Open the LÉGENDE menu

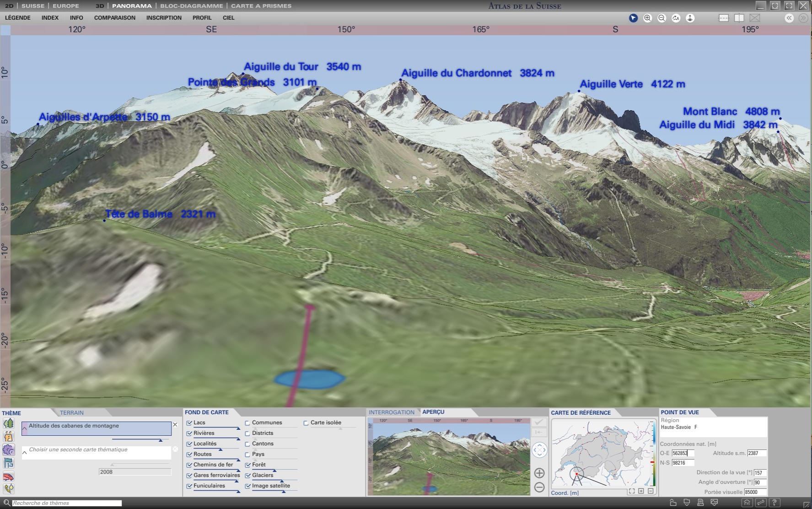pyautogui.click(x=17, y=18)
